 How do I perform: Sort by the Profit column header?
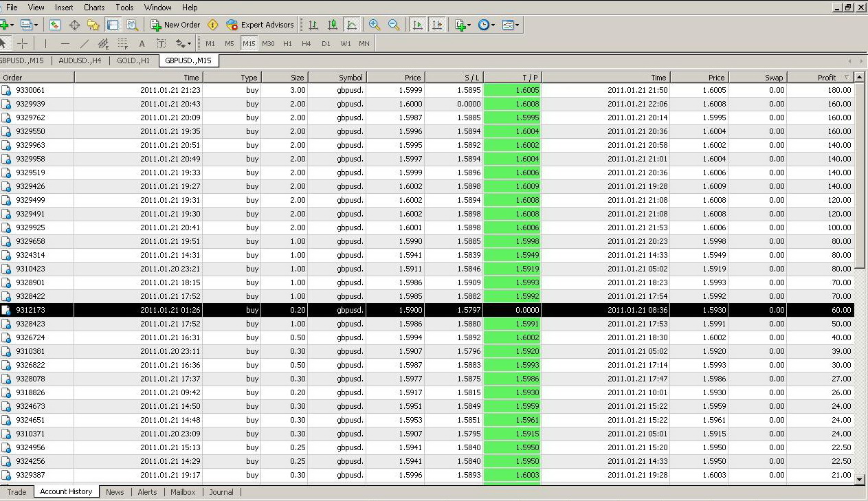[x=827, y=78]
